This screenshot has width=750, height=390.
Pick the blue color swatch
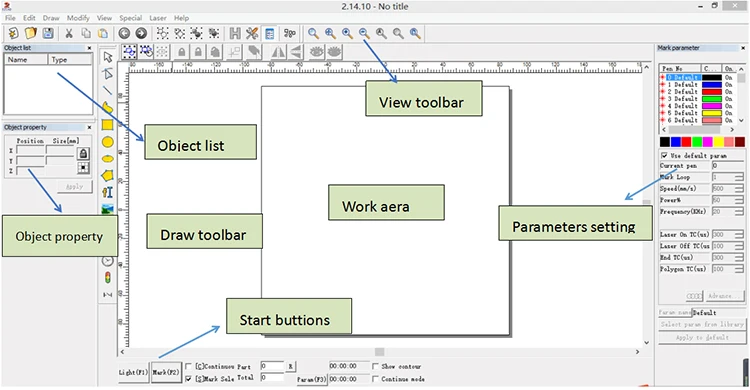pyautogui.click(x=675, y=142)
